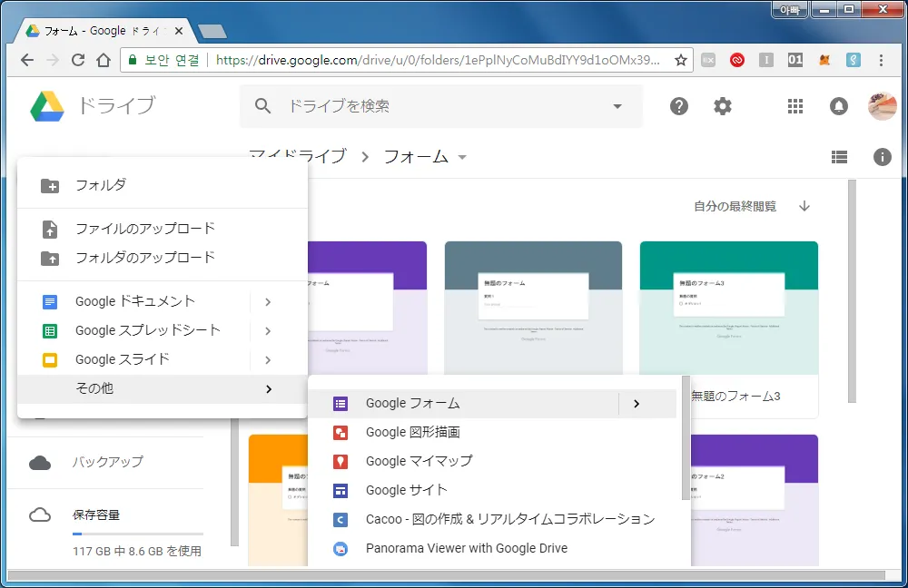This screenshot has height=588, width=908.
Task: Reload the page in Chrome
Action: [77, 60]
